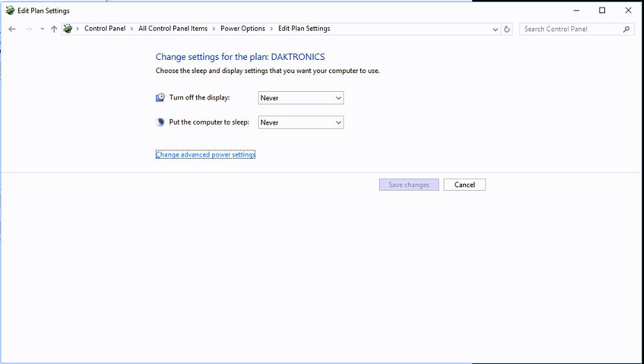Open Change advanced power settings link

click(x=205, y=155)
